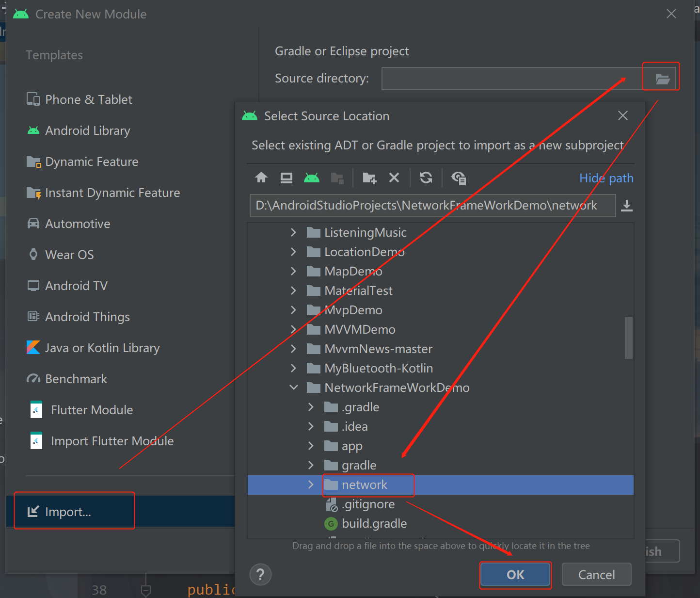Click the Cancel button
Image resolution: width=700 pixels, height=598 pixels.
(596, 575)
